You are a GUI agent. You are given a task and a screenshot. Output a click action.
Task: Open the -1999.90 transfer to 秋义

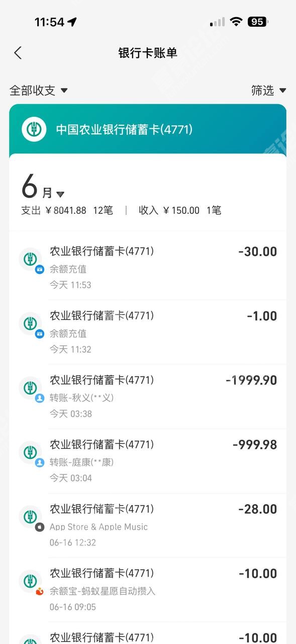point(148,396)
